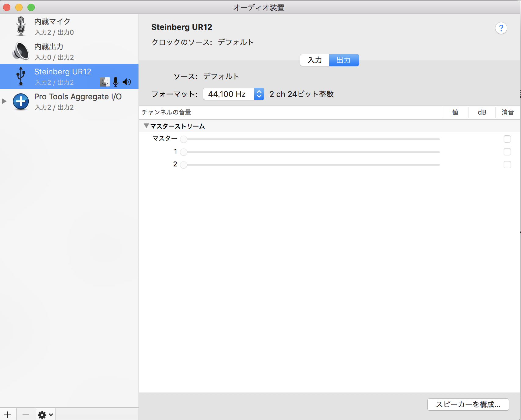Open the 44,100 Hz format dropdown
The height and width of the screenshot is (420, 521).
(x=233, y=94)
